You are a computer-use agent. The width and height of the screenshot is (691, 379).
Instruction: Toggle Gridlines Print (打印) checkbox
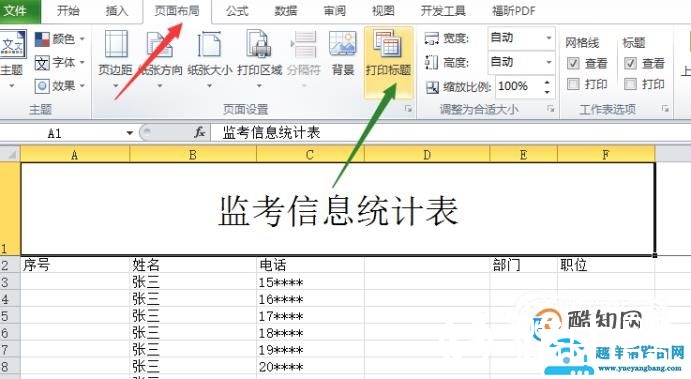pyautogui.click(x=573, y=84)
